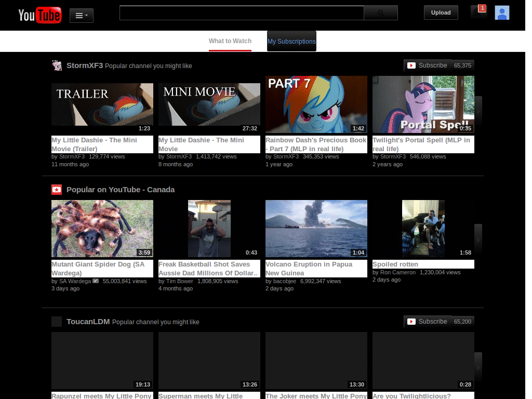
Task: Open Mutant Giant Spider Dog title link
Action: 102,269
